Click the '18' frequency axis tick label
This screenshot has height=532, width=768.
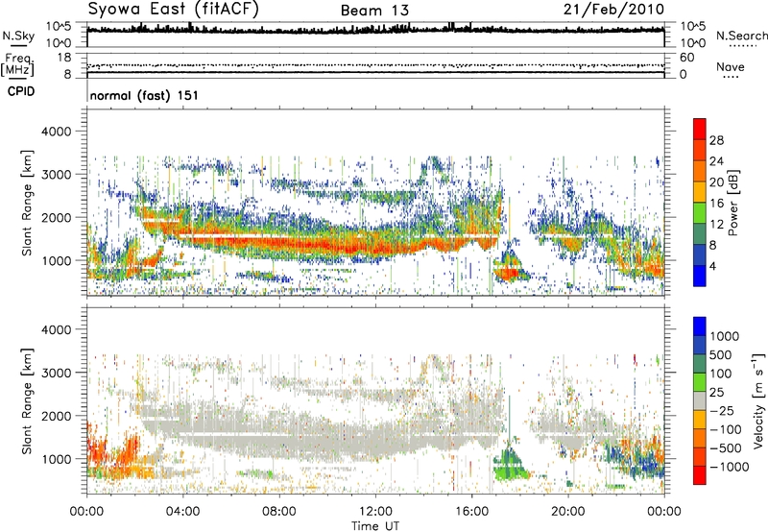(64, 58)
